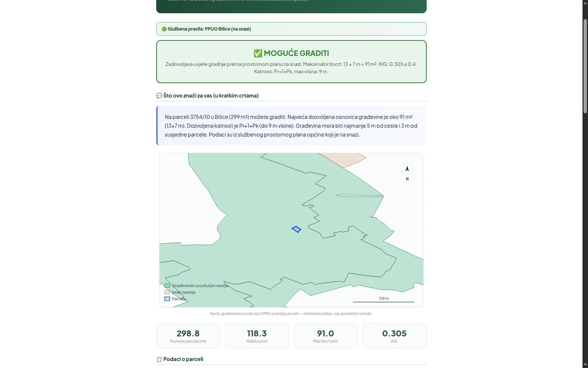Click the 91.0 Max tlocrt card
The width and height of the screenshot is (588, 368).
pos(326,336)
